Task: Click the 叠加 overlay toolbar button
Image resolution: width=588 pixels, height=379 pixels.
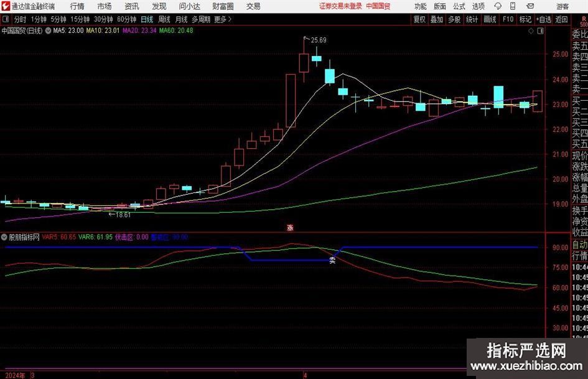Action: click(x=437, y=19)
